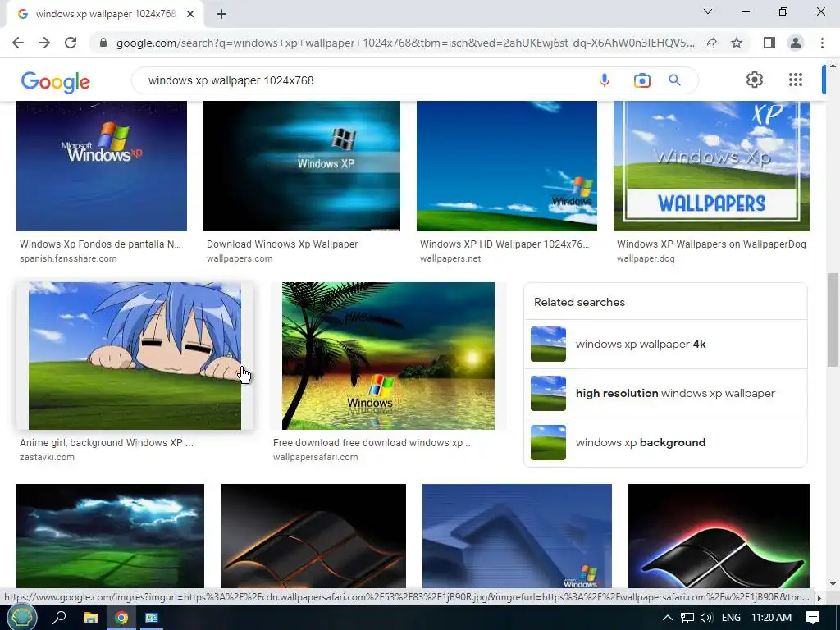This screenshot has height=630, width=840.
Task: Expand the tab search dropdown
Action: point(708,11)
